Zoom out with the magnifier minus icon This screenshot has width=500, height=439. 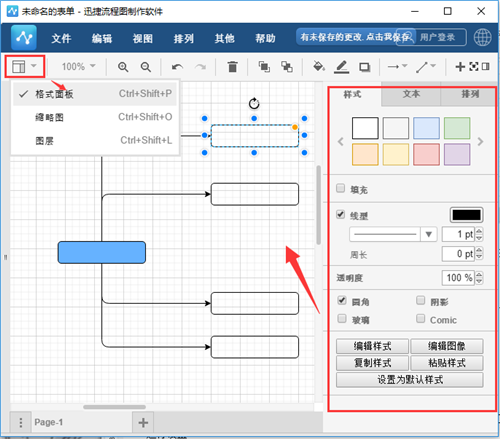146,67
